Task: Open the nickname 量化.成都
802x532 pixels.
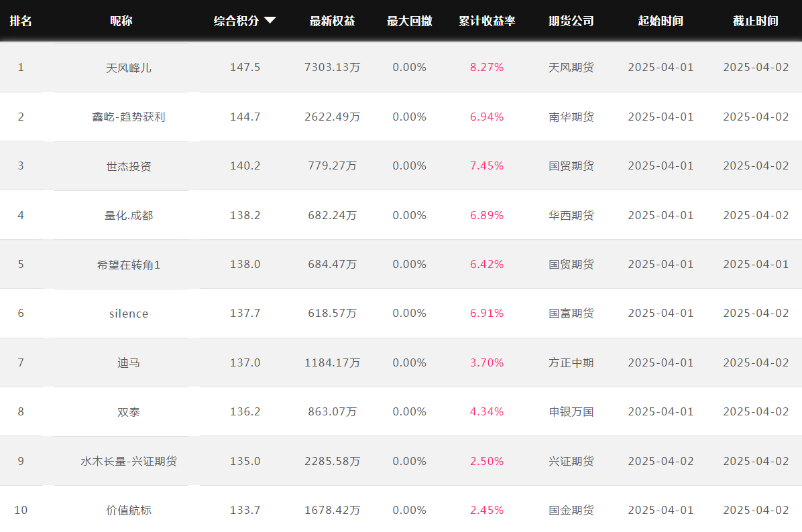Action: click(128, 215)
